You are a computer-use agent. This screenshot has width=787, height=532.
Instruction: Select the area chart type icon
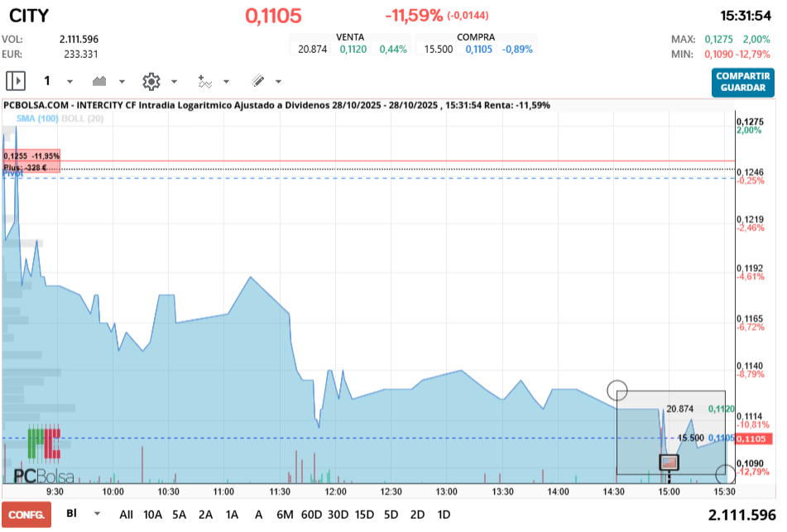(99, 80)
